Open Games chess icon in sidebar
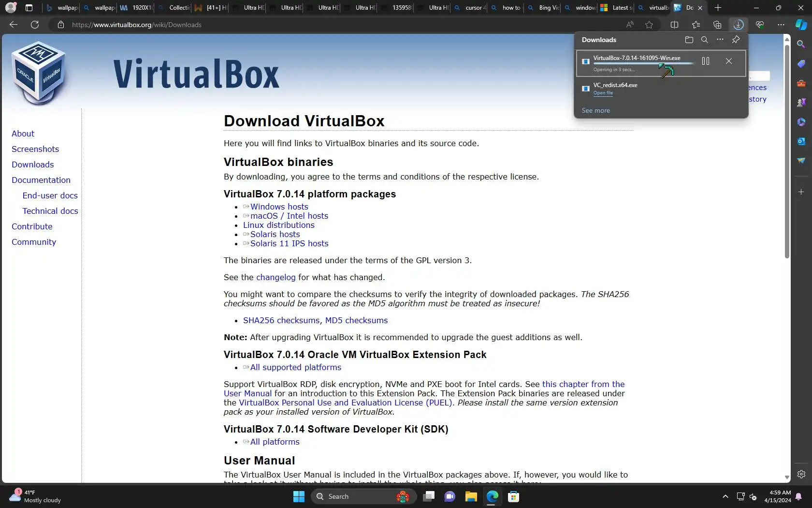The width and height of the screenshot is (812, 508). coord(801,103)
